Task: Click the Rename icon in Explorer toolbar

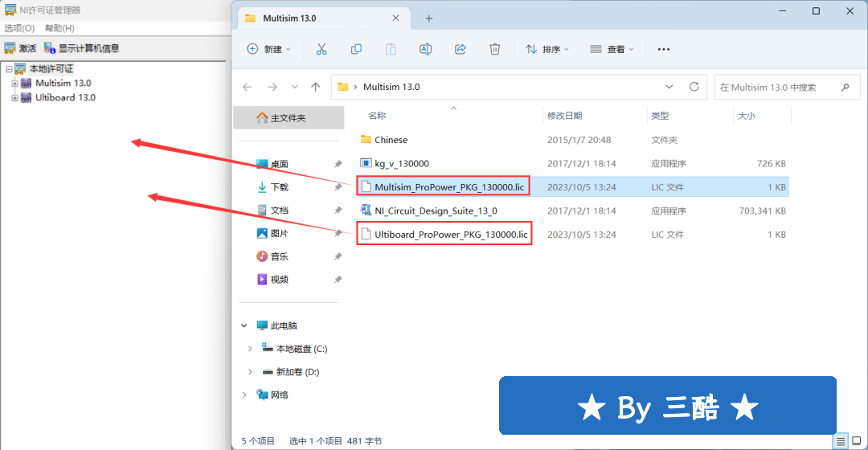Action: 425,49
